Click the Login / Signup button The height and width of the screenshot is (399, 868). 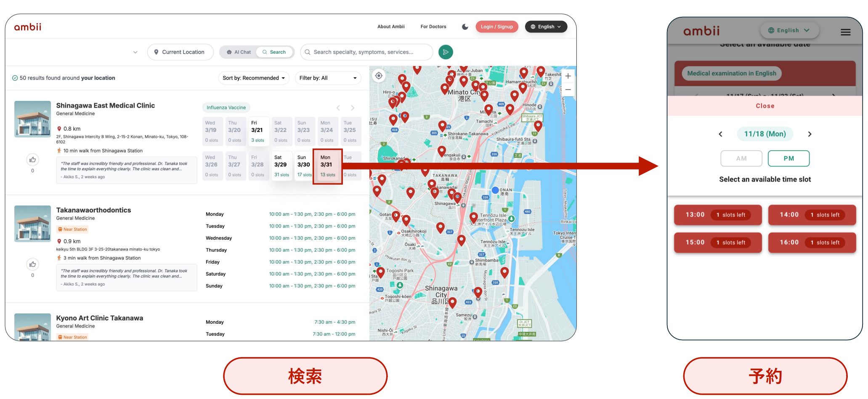(497, 26)
